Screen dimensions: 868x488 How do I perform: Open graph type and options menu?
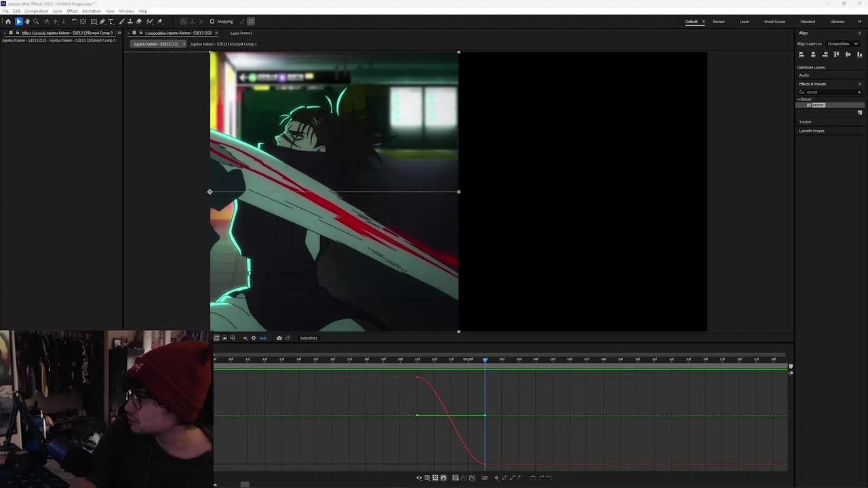click(x=427, y=477)
